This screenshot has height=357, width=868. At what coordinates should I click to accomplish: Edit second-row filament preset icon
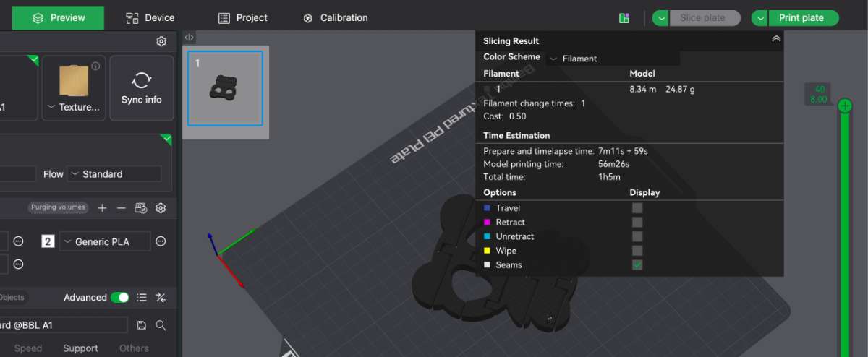(x=19, y=264)
